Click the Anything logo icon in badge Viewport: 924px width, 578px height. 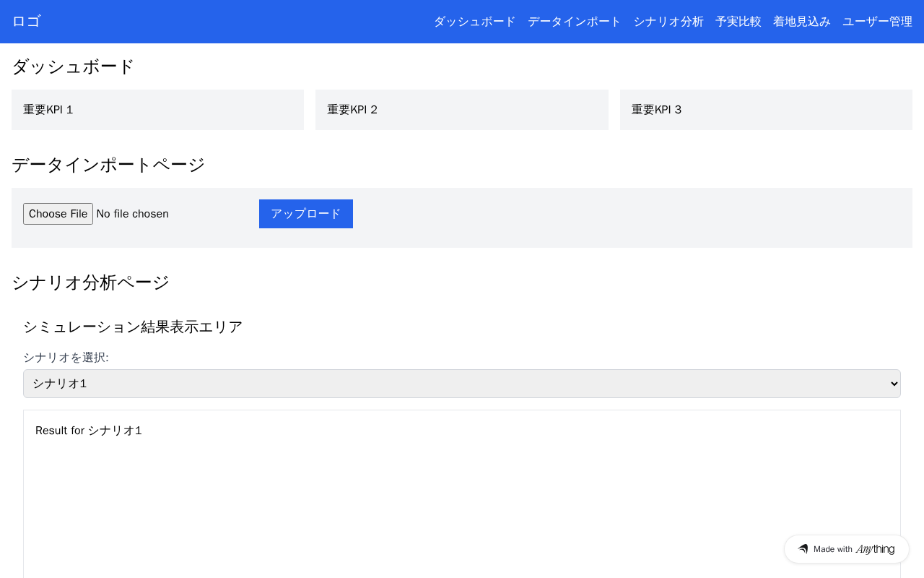click(803, 549)
